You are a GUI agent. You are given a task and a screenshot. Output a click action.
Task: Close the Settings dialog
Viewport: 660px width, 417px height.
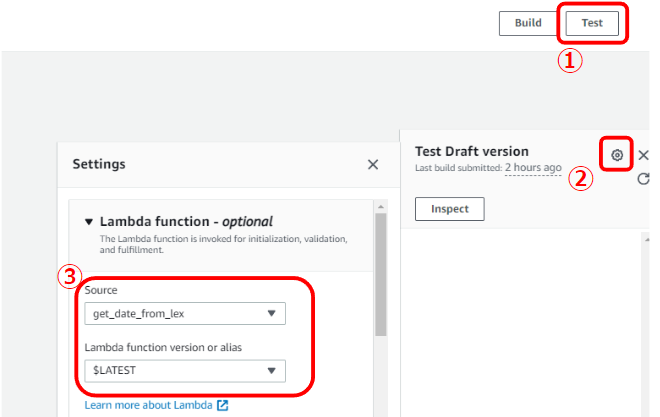(373, 165)
